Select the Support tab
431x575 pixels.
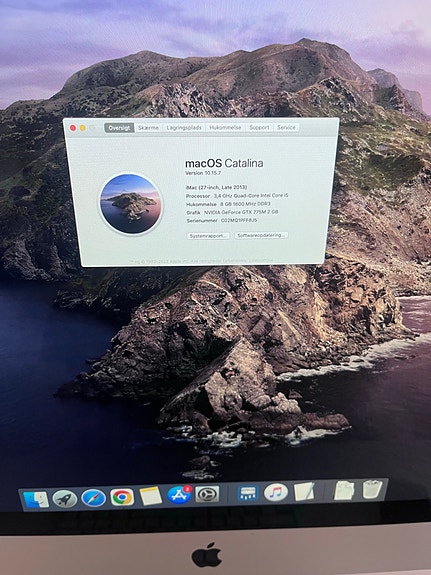259,127
